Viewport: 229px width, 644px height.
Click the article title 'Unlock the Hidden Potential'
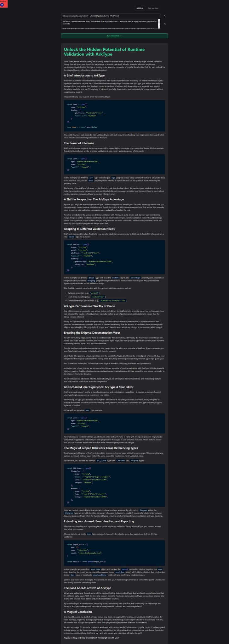click(x=104, y=52)
